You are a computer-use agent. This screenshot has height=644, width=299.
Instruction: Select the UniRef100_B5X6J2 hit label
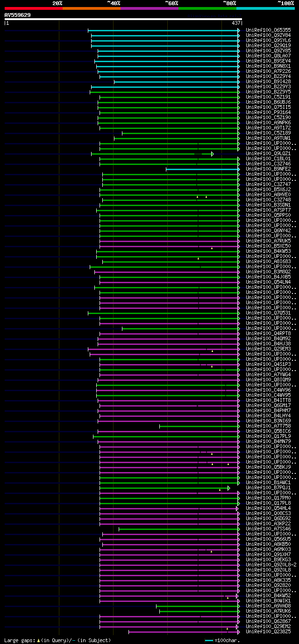pos(268,190)
